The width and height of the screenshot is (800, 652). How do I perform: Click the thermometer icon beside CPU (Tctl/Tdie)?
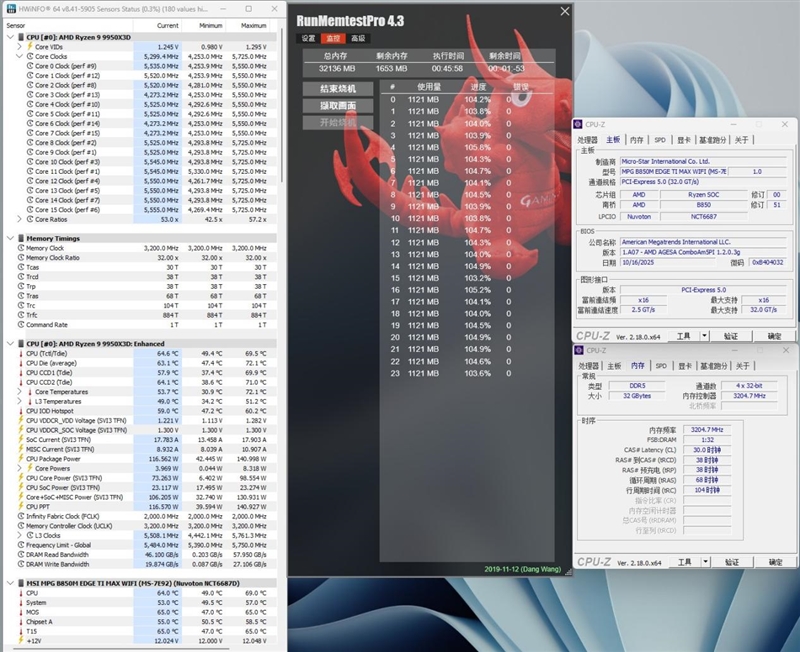[21, 353]
